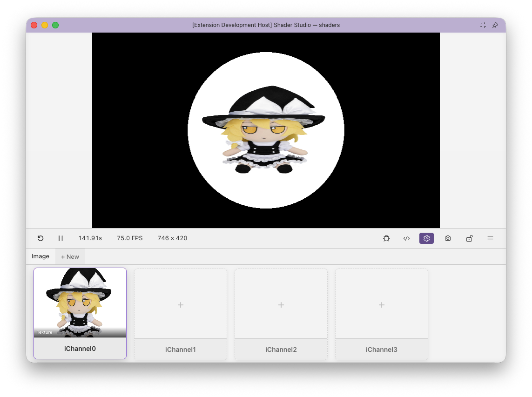Take a screenshot with camera icon
The width and height of the screenshot is (532, 397).
(448, 238)
